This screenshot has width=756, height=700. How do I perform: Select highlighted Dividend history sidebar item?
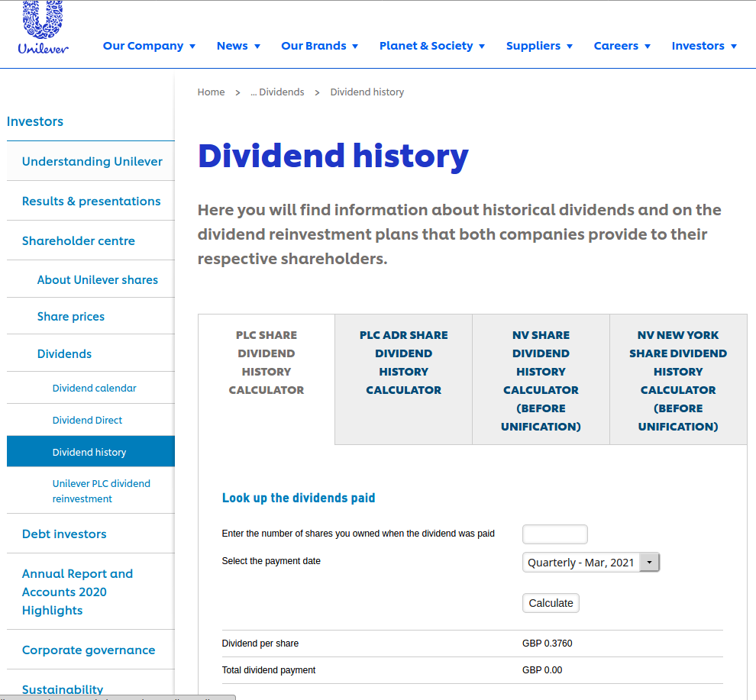(91, 451)
